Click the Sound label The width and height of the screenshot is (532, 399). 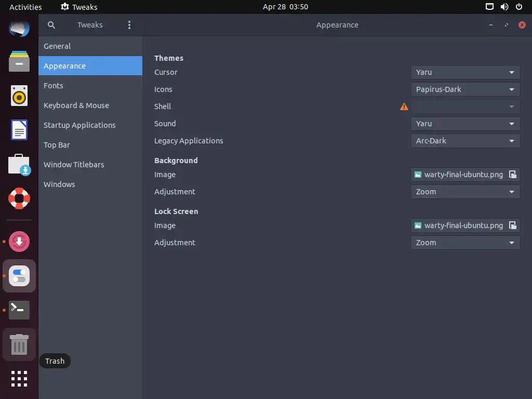[x=165, y=124]
